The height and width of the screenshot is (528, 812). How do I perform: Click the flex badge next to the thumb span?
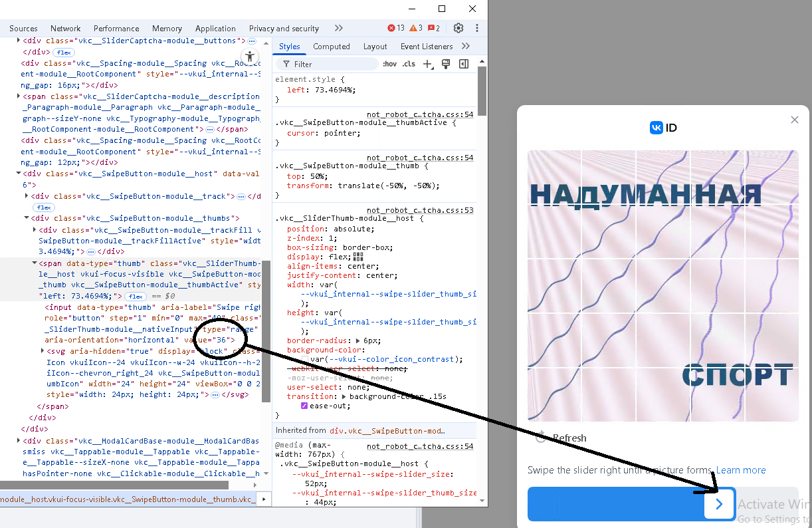(136, 296)
